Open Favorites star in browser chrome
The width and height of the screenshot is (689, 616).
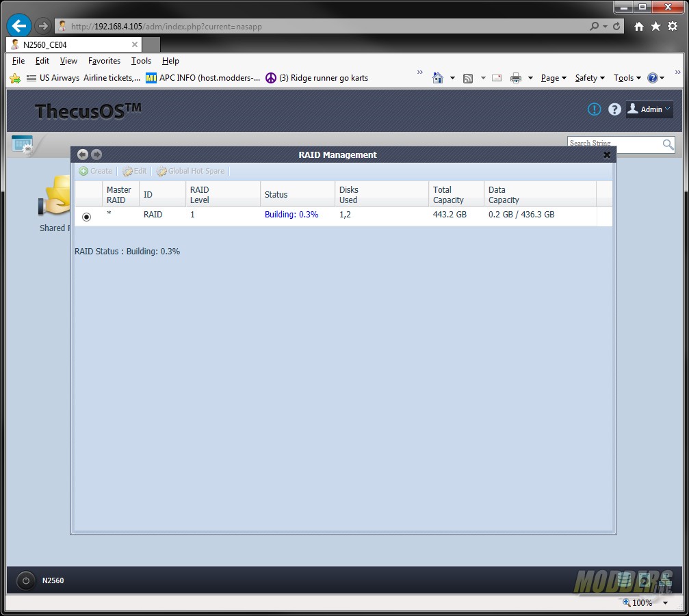tap(655, 27)
